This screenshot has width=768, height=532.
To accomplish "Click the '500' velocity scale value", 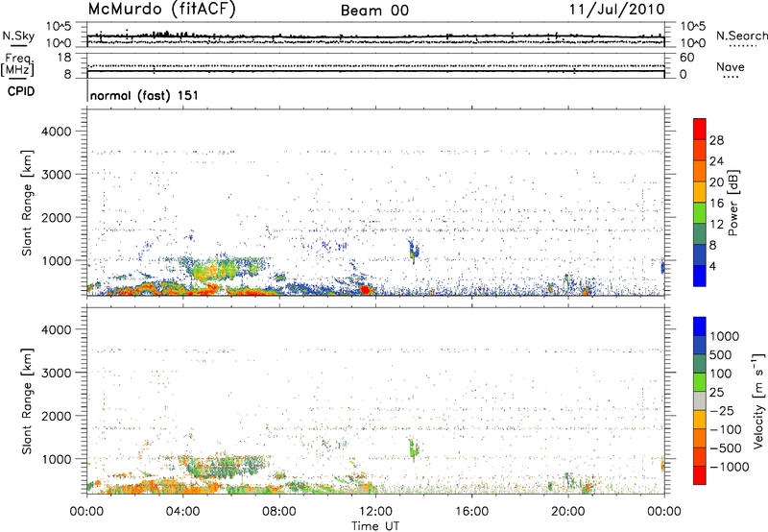I will pyautogui.click(x=720, y=355).
